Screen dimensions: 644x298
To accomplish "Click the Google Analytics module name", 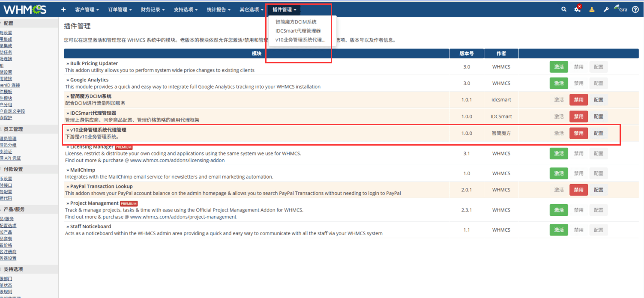I will [89, 80].
